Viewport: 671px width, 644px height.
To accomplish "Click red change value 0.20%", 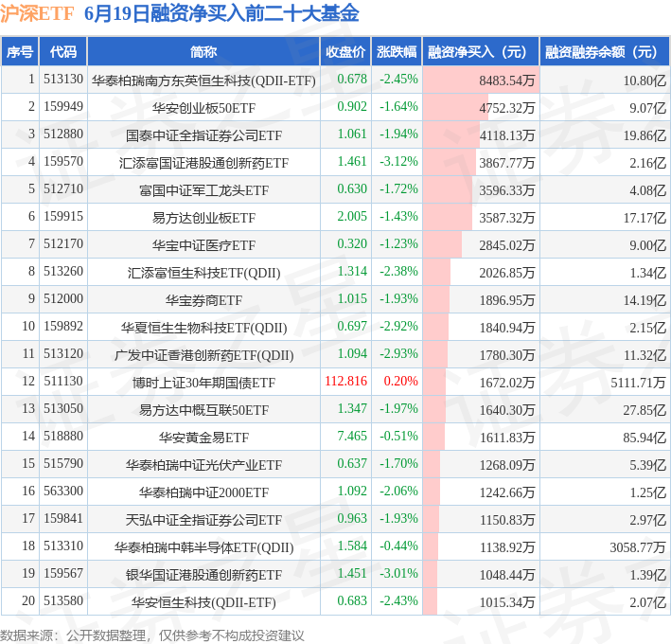I will (400, 381).
